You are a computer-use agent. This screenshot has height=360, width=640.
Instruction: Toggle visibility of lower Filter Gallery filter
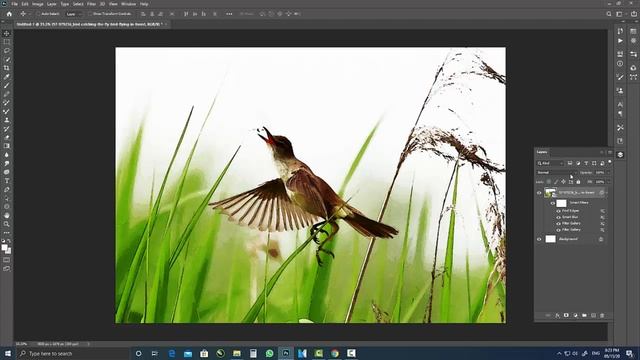click(x=558, y=230)
